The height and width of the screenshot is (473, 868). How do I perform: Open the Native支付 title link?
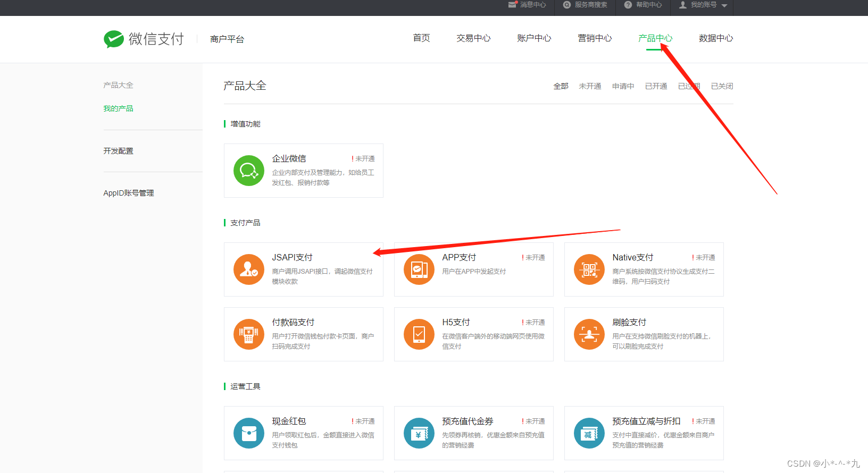tap(632, 257)
